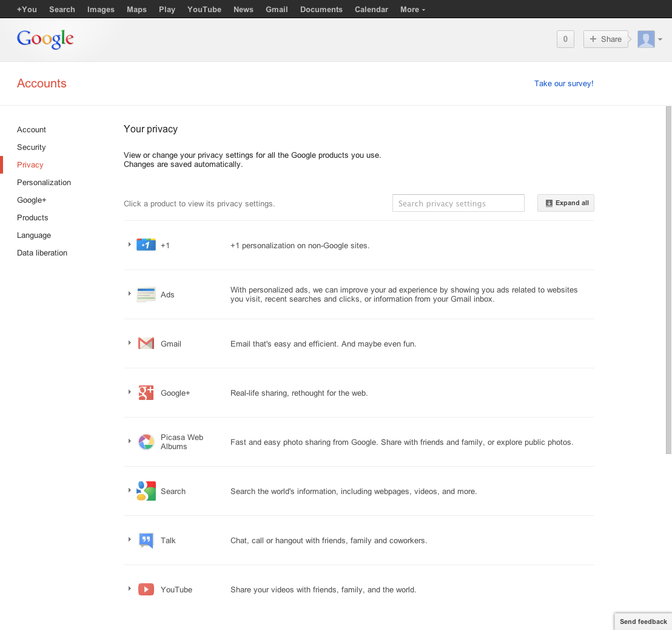The width and height of the screenshot is (672, 630).
Task: Expand the Google+ privacy row
Action: pos(129,392)
